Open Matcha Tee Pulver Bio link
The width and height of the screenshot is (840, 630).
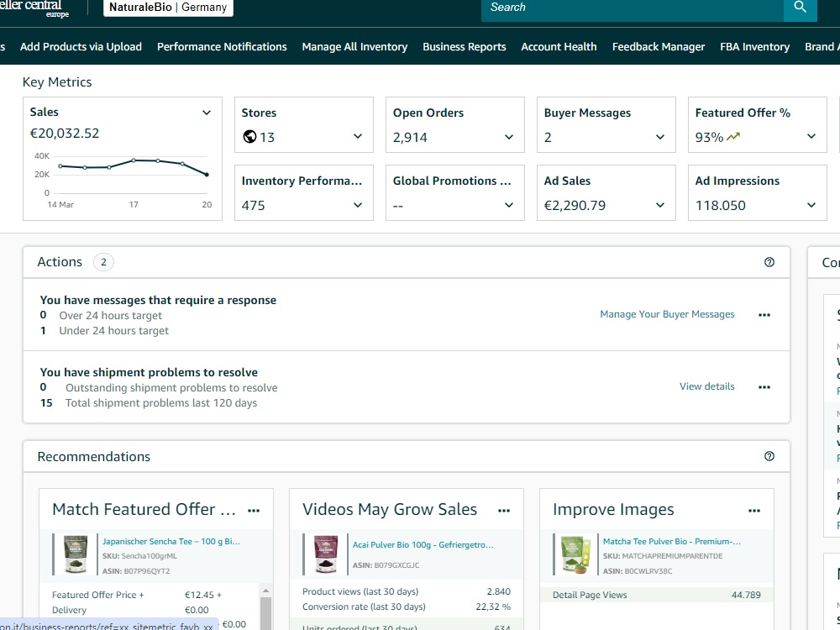[x=672, y=541]
